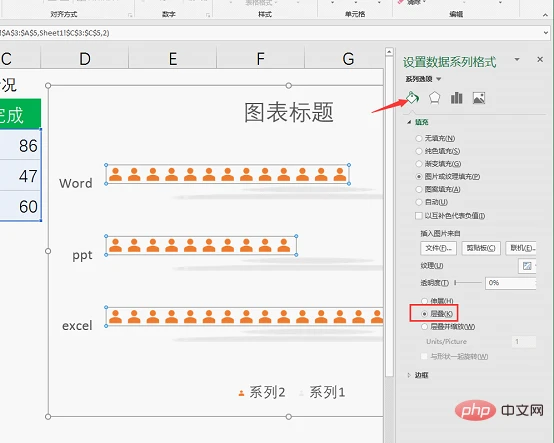
Task: Insert picture from 文件(F) button
Action: coord(438,248)
